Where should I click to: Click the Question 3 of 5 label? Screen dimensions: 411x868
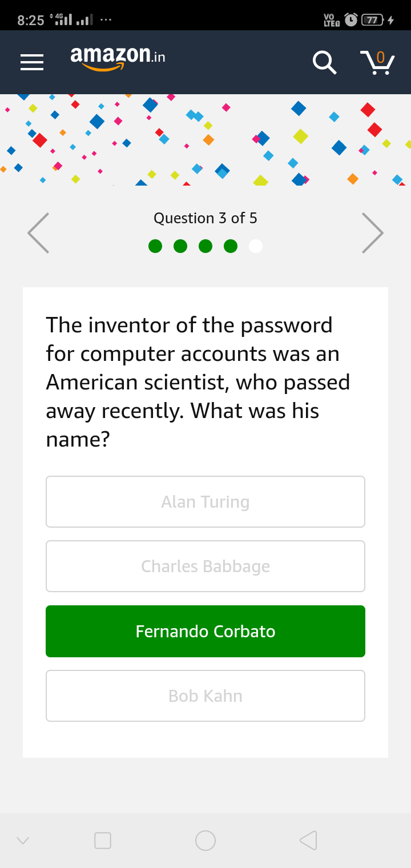(x=205, y=218)
